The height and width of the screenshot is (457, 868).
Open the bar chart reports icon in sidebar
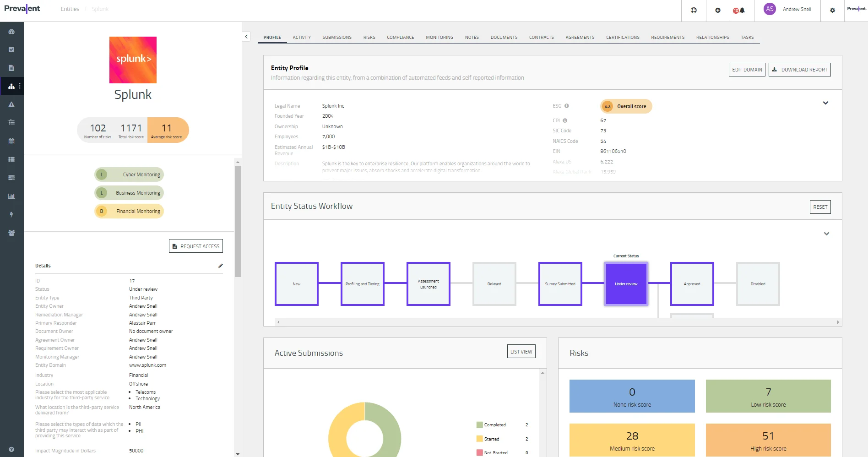coord(11,196)
